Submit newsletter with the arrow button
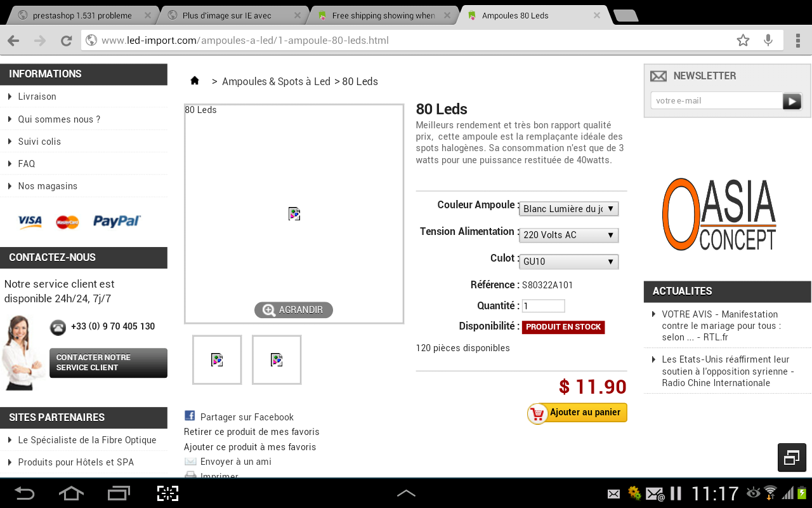The height and width of the screenshot is (508, 812). pyautogui.click(x=792, y=101)
